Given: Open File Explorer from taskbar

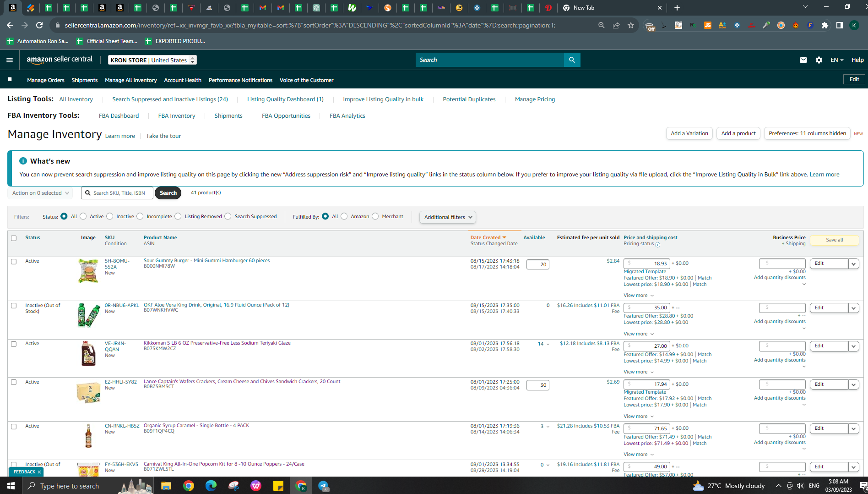Looking at the screenshot, I should click(166, 486).
